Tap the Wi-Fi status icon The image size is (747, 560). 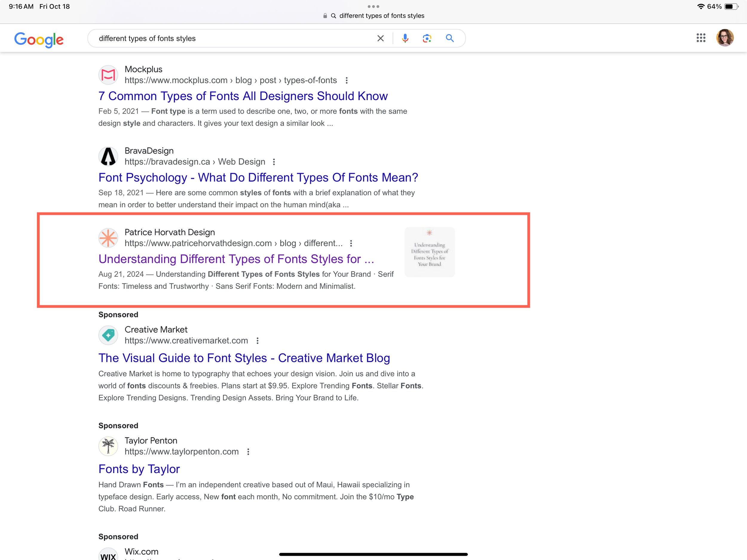point(700,6)
